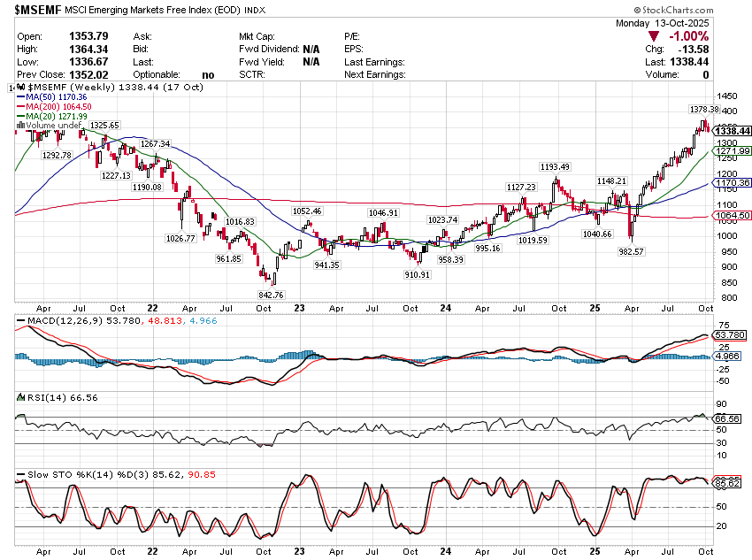This screenshot has width=752, height=560.
Task: Select the MA(200) red legend line
Action: pos(20,107)
